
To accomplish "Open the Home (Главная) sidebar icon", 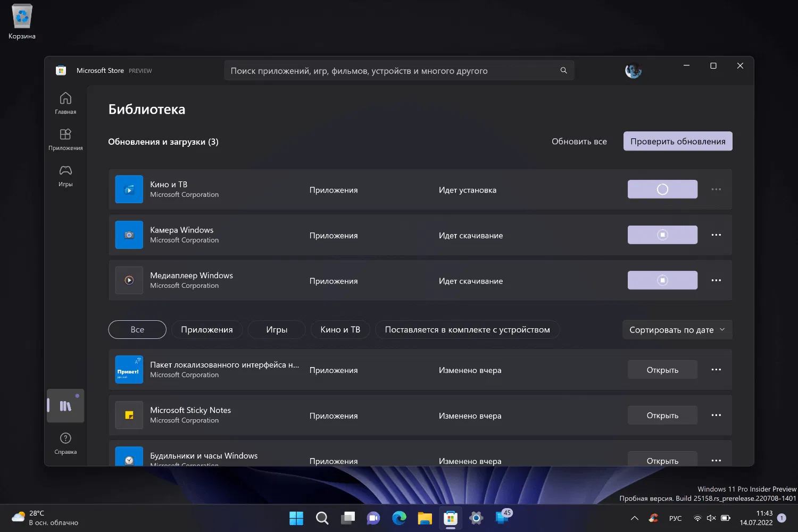I will (x=65, y=103).
